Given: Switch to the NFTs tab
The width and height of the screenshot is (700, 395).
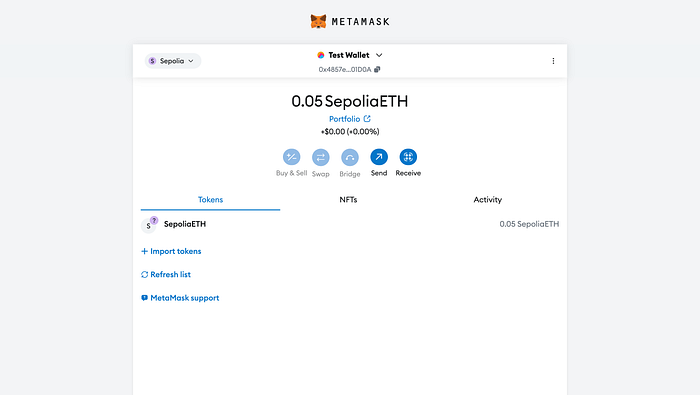Looking at the screenshot, I should coord(348,200).
